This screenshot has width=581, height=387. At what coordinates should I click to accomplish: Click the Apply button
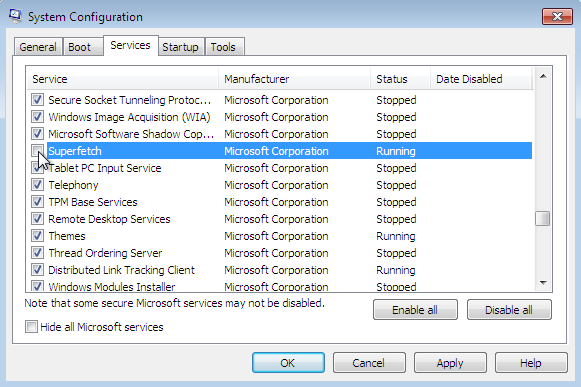click(450, 363)
